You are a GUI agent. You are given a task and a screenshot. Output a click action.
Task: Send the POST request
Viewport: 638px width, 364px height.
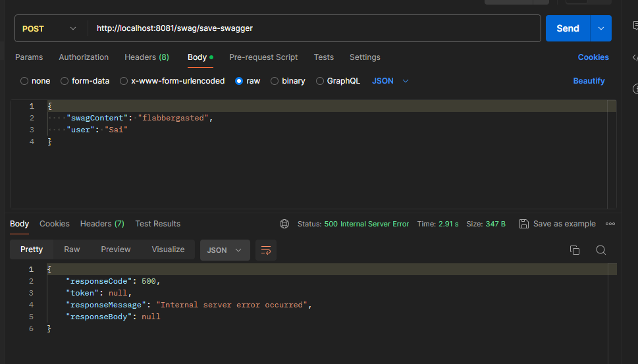tap(568, 28)
